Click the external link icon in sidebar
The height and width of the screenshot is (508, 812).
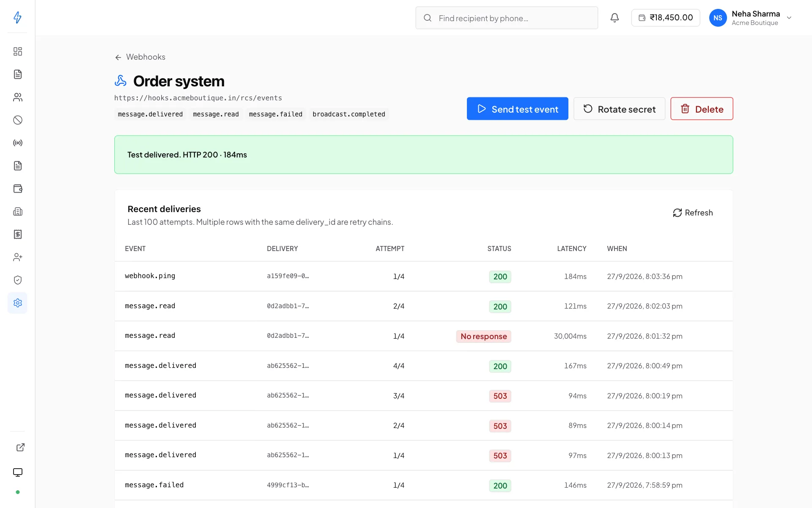click(x=20, y=447)
